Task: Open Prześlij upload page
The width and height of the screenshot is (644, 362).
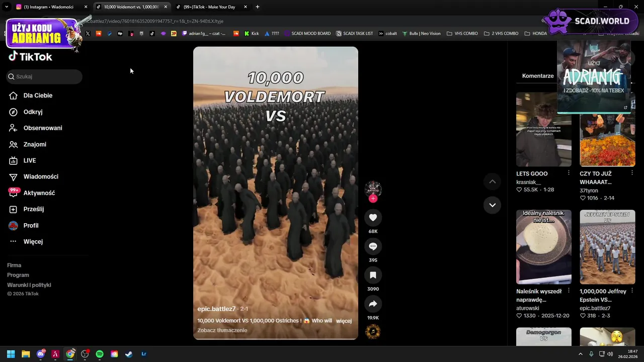Action: (33, 209)
